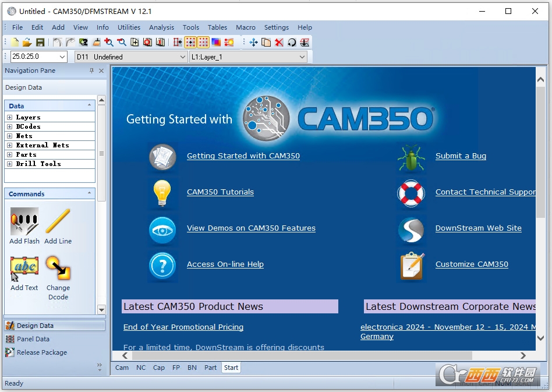Screen dimensions: 552x392
Task: Click the start page horizontal scrollbar
Action: coord(301,356)
